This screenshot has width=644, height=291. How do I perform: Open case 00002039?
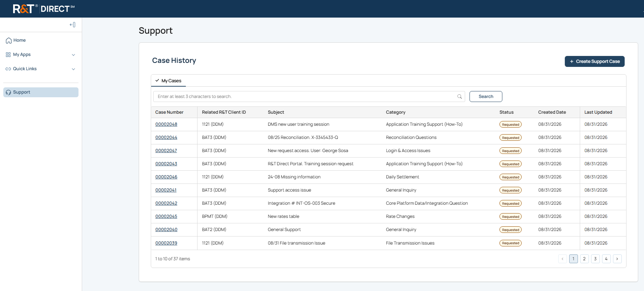tap(166, 243)
